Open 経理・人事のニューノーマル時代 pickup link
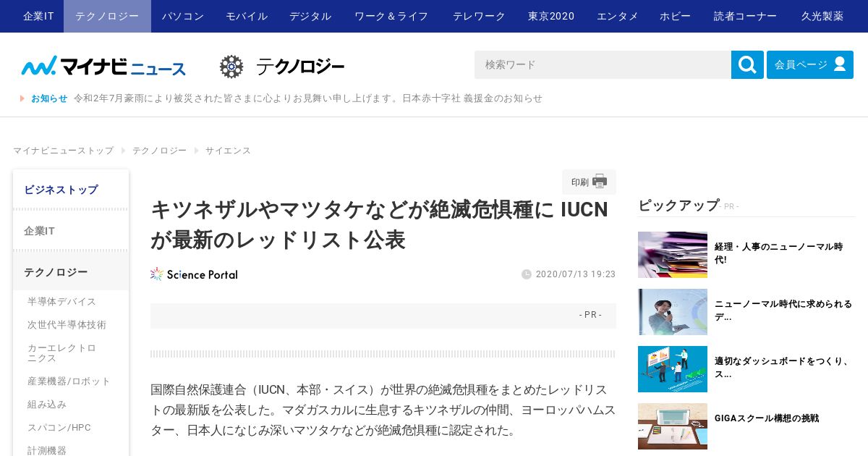Viewport: 868px width, 456px height. coord(779,253)
